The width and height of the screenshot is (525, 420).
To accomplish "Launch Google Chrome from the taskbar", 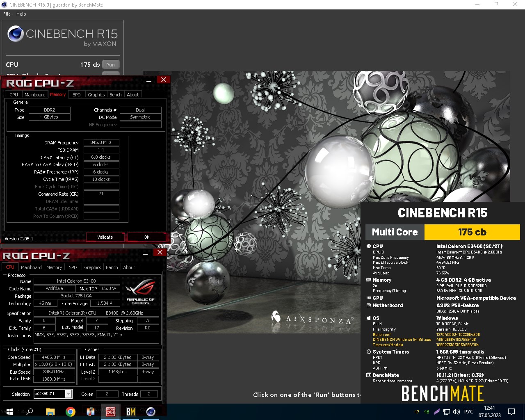I will coord(70,412).
